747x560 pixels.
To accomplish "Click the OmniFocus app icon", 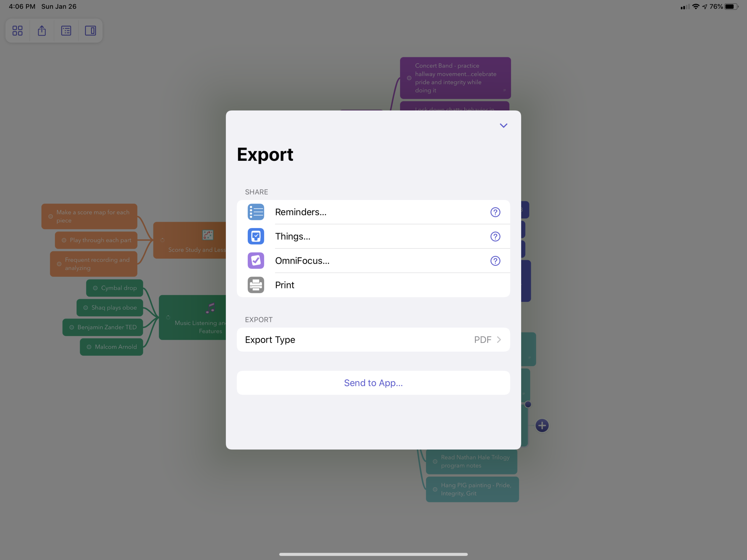I will tap(256, 261).
